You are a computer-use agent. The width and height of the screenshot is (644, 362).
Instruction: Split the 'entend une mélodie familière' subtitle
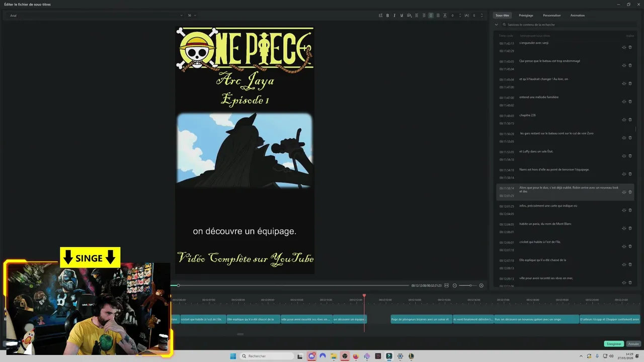624,102
